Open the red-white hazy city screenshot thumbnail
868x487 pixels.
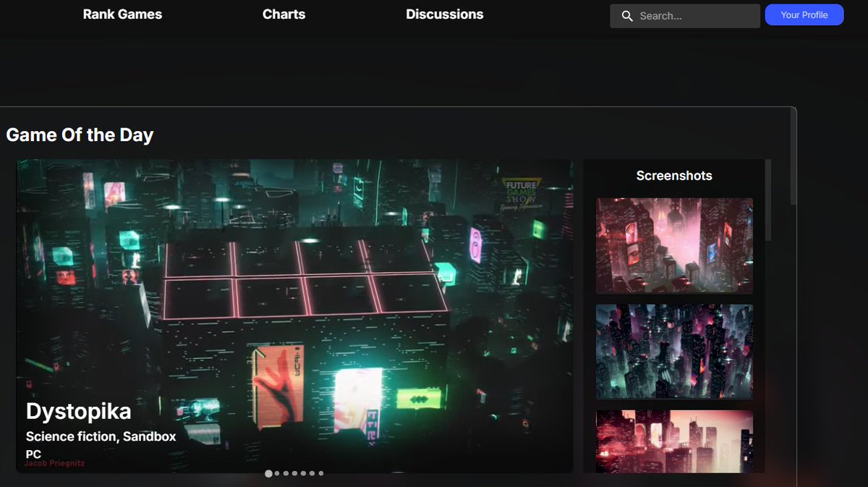674,442
